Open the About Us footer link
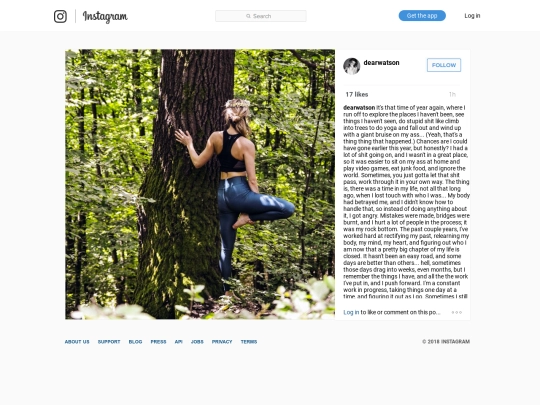 coord(77,342)
